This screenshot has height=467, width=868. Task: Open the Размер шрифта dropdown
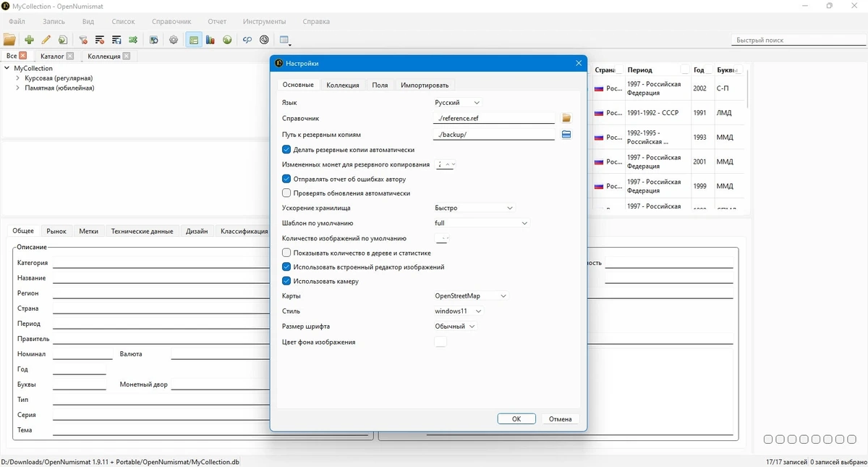[x=455, y=326]
